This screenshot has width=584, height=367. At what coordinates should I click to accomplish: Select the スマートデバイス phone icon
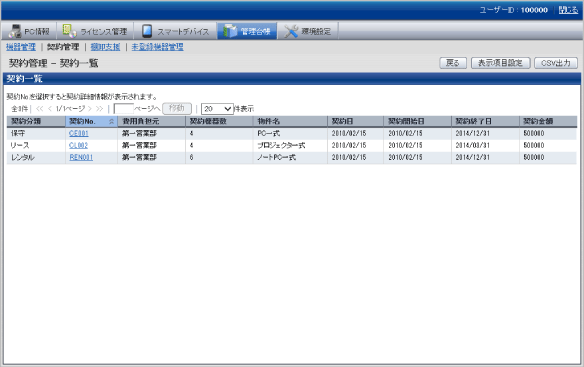click(147, 31)
